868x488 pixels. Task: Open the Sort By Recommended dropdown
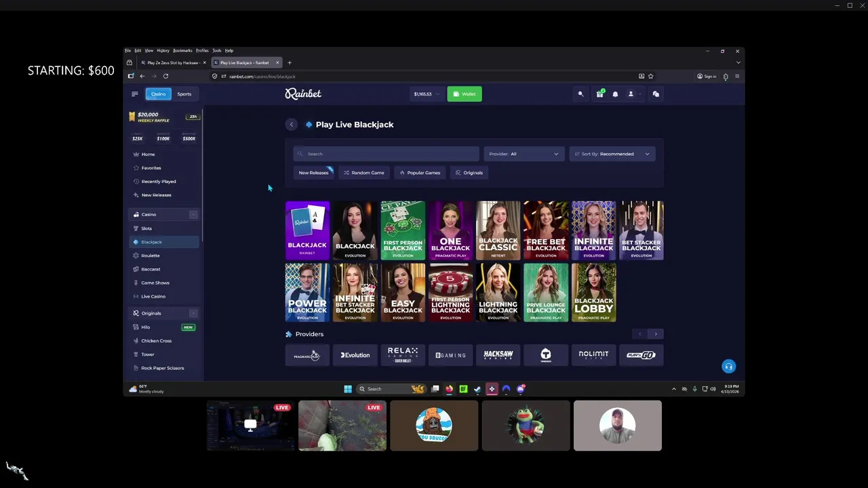[612, 154]
